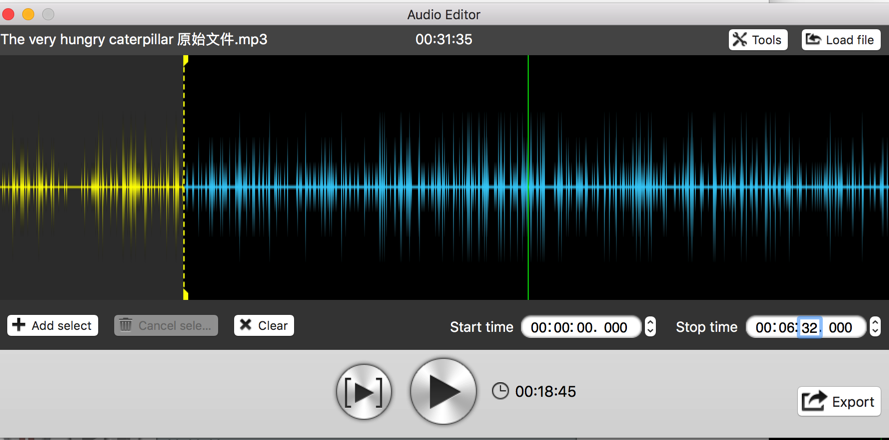This screenshot has height=440, width=889.
Task: Open the Tools menu button
Action: [757, 40]
